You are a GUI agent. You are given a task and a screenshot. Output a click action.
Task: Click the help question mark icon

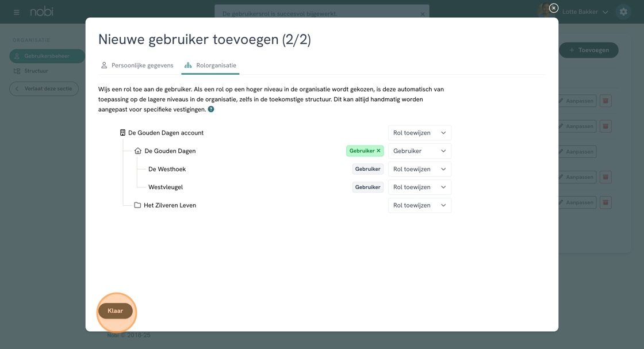click(211, 109)
